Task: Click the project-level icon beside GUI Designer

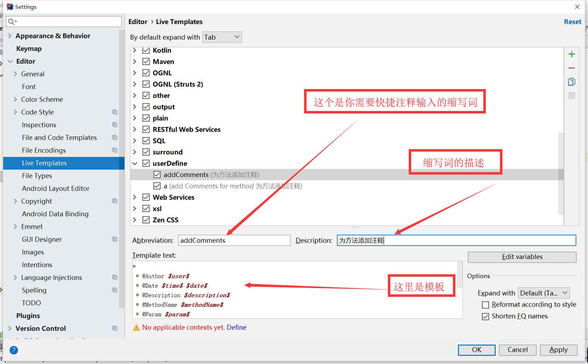Action: click(x=115, y=239)
